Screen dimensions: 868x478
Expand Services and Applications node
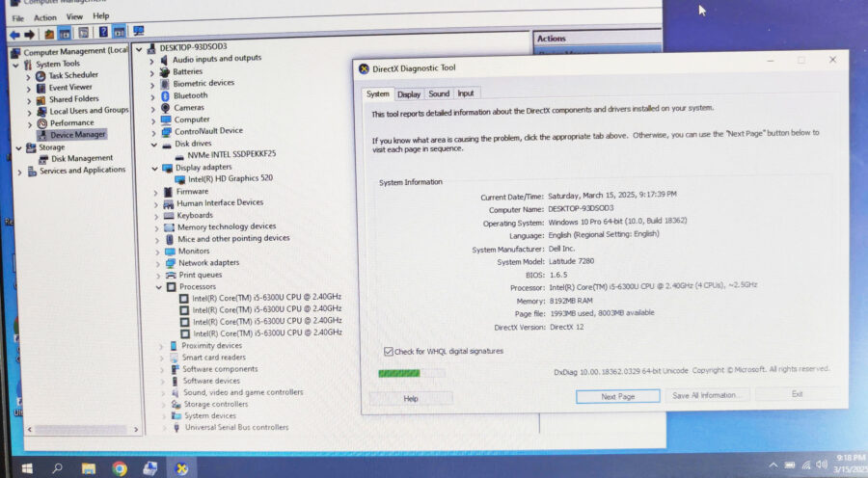(x=19, y=173)
